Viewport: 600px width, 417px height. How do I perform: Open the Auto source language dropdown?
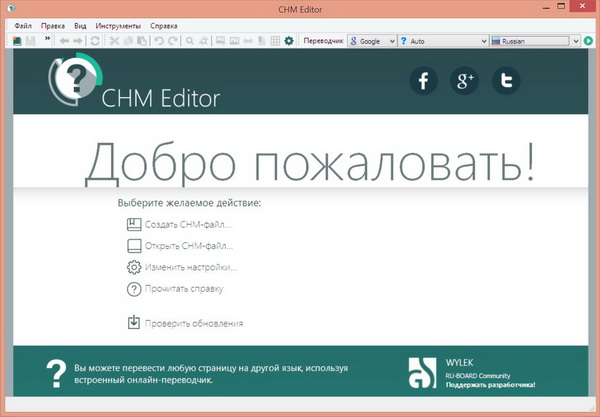441,41
